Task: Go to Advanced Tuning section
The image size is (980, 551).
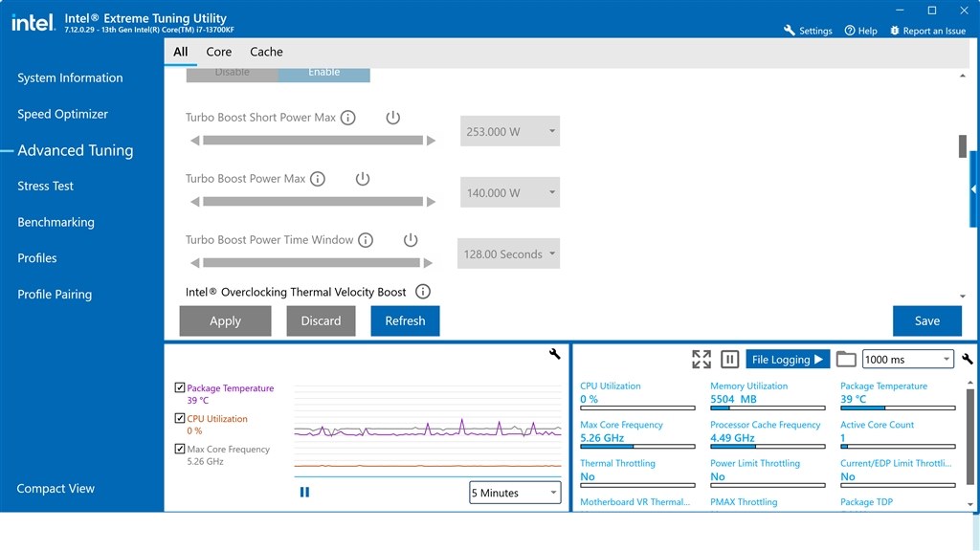Action: click(75, 150)
